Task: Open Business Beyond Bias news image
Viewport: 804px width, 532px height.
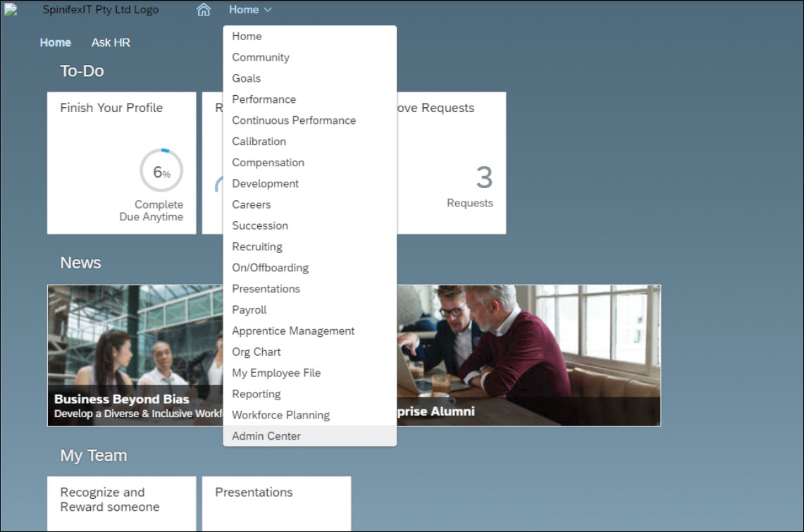Action: point(135,355)
